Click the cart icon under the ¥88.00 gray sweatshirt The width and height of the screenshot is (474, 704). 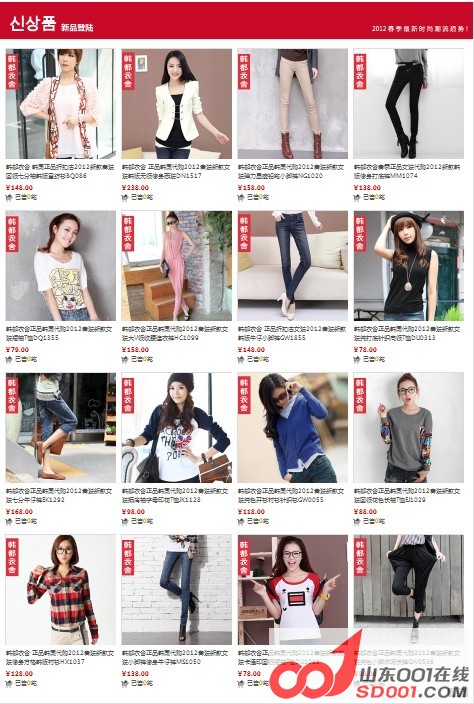[356, 521]
